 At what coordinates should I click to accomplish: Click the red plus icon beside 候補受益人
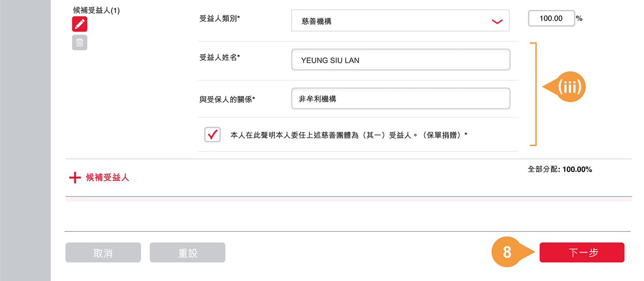tap(74, 177)
